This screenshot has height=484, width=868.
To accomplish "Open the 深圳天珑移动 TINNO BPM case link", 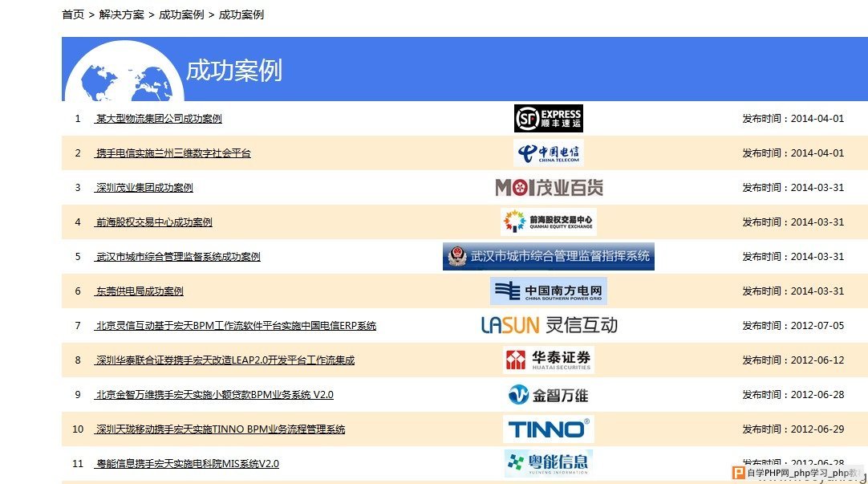I will (220, 429).
